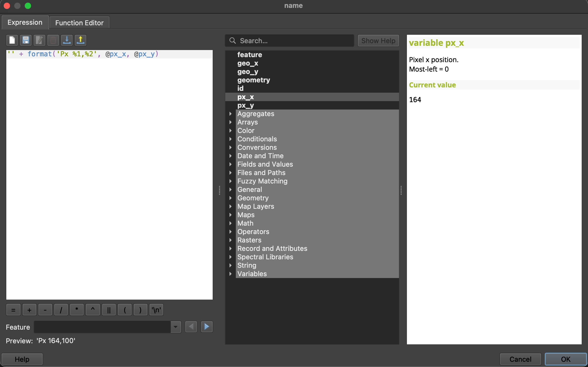Expand the Geometry group

tap(231, 198)
